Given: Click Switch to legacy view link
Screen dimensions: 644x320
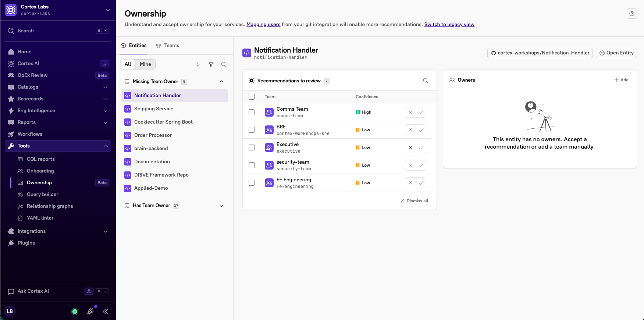Looking at the screenshot, I should [x=449, y=25].
